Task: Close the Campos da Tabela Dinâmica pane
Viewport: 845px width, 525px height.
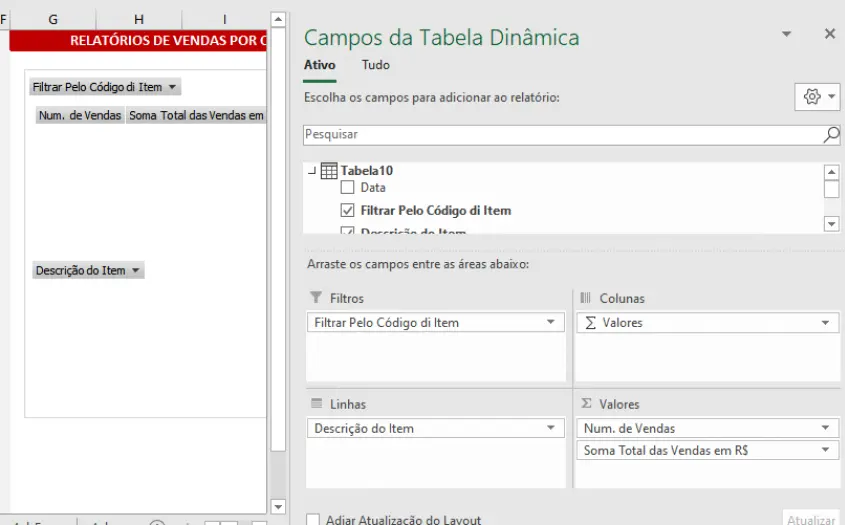Action: click(829, 34)
